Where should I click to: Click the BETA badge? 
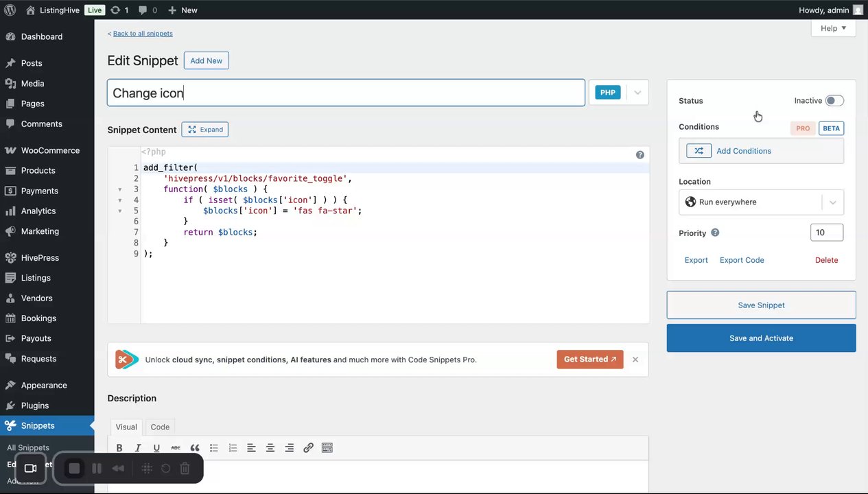click(831, 128)
